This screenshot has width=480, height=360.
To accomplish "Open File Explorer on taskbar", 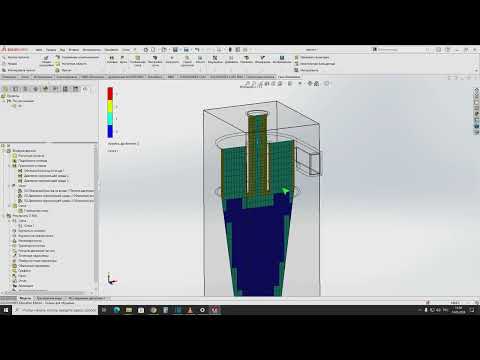I will tap(129, 310).
